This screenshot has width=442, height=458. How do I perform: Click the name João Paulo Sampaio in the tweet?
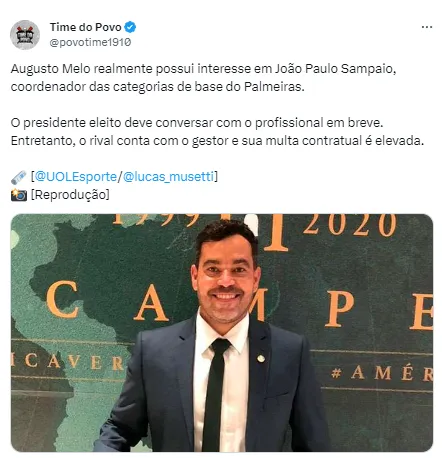(x=335, y=69)
